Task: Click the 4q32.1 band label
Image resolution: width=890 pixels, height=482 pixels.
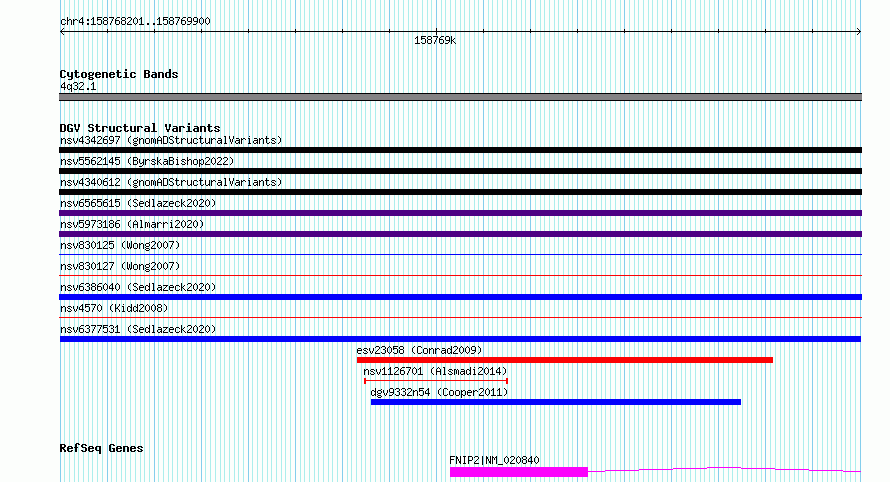Action: [78, 87]
